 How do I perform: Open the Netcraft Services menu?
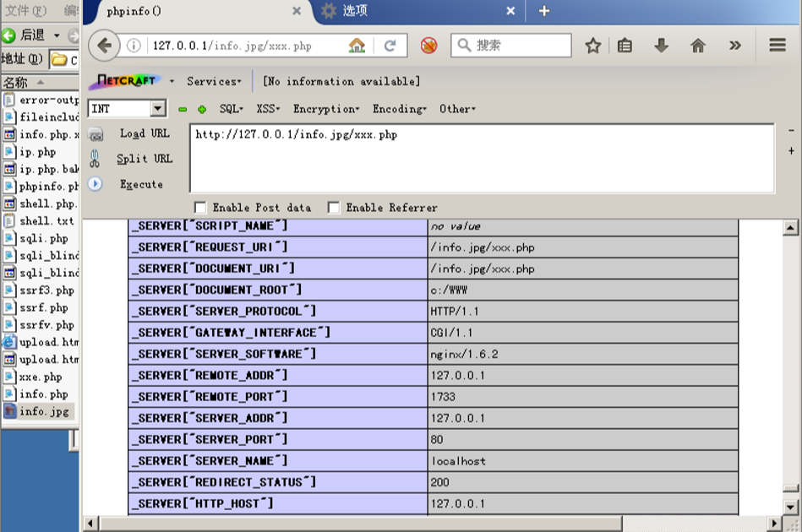213,81
